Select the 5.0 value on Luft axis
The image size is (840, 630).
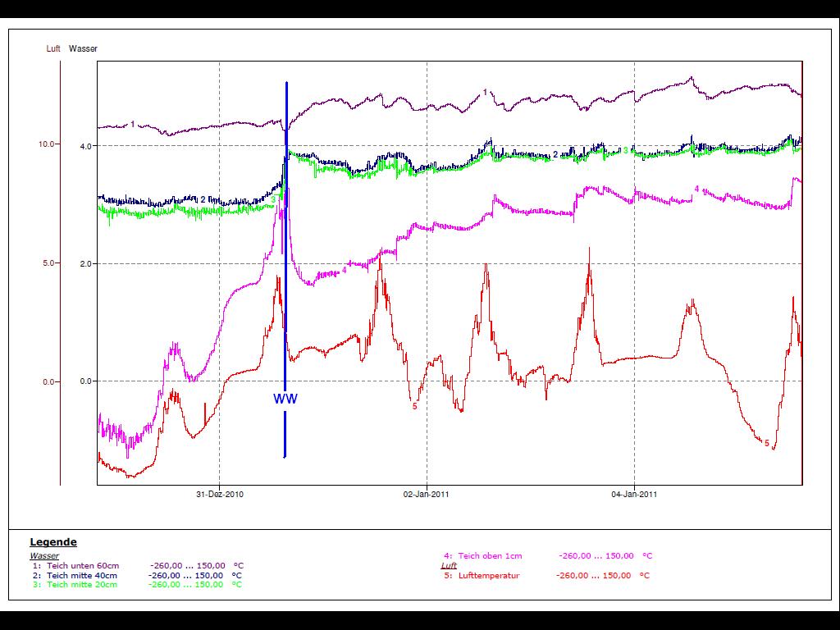[48, 263]
